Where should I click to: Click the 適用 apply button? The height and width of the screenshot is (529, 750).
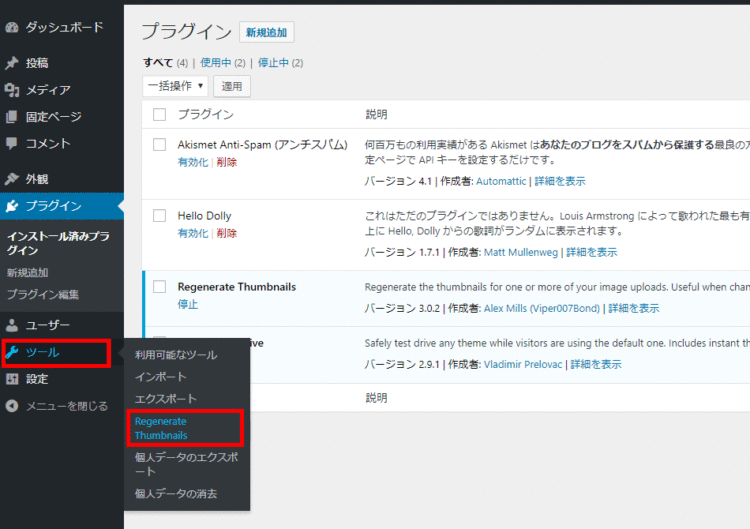point(232,86)
